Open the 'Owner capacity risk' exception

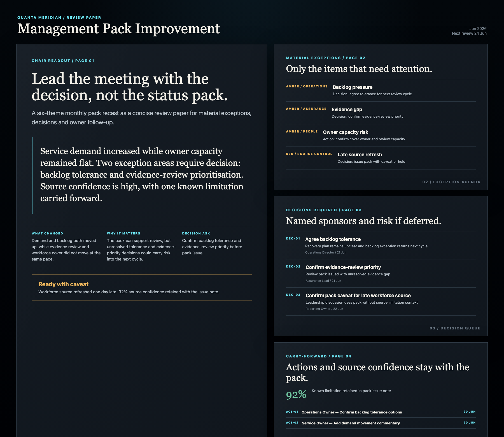[381, 135]
